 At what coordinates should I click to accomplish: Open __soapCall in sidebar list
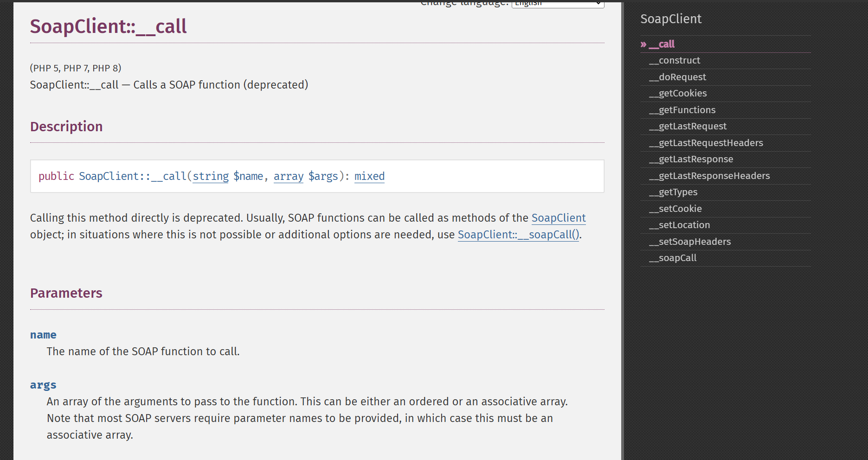coord(673,258)
